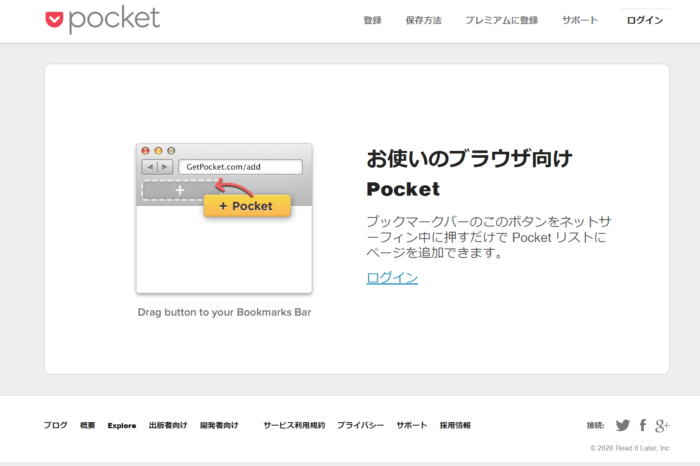Open the 概要 footer link
Viewport: 700px width, 466px height.
pyautogui.click(x=88, y=425)
